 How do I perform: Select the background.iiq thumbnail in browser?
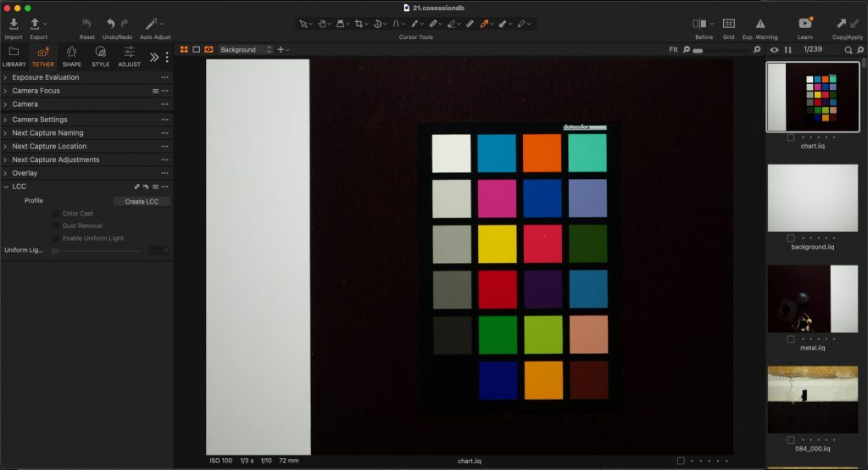tap(812, 198)
